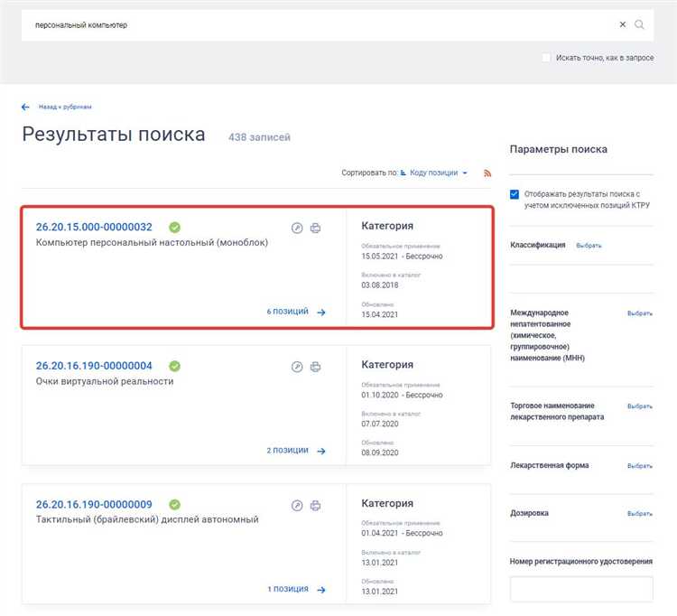The height and width of the screenshot is (616, 677).
Task: Click green check status icon for 26.20.16.190-00000009
Action: pos(175,505)
